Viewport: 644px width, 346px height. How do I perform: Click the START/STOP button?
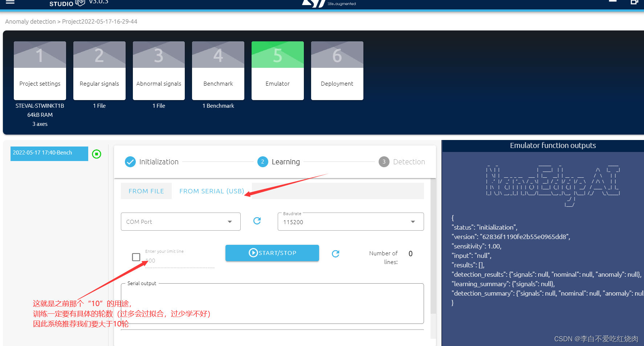pyautogui.click(x=272, y=253)
